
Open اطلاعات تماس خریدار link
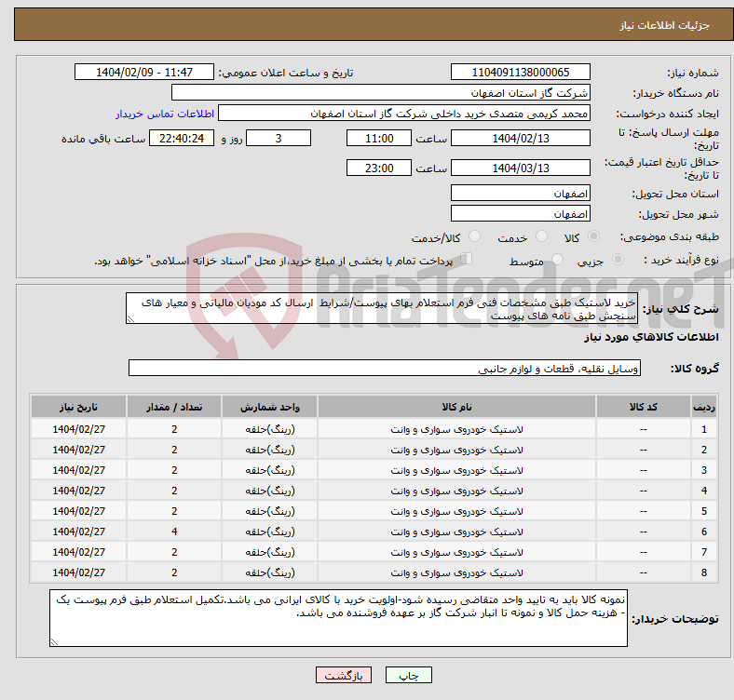coord(165,114)
